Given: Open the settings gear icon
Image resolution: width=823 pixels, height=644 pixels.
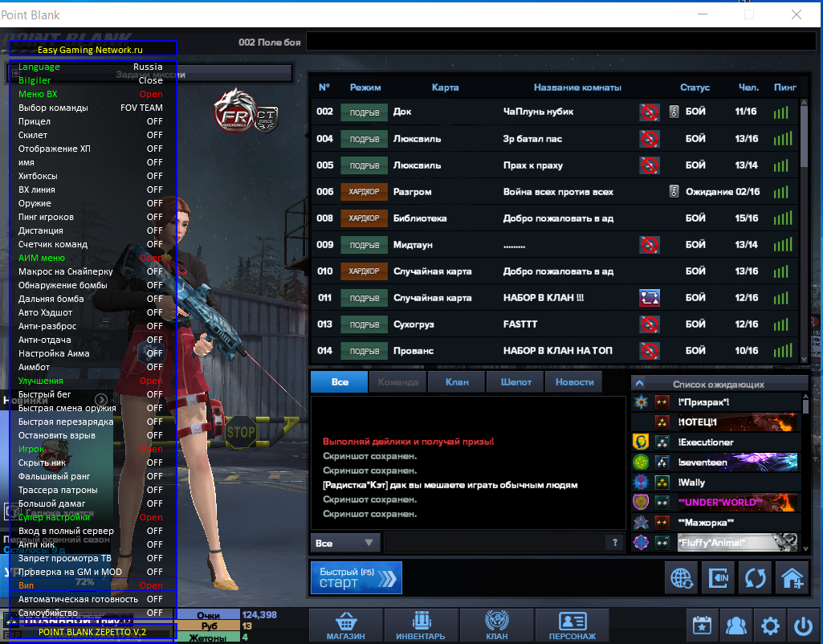Looking at the screenshot, I should pos(770,626).
